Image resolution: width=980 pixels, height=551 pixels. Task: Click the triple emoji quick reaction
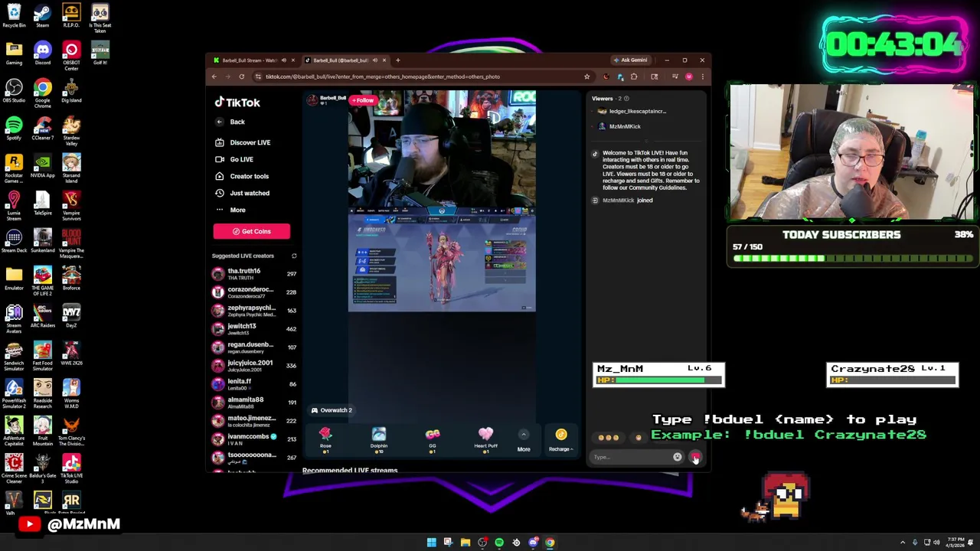click(x=609, y=438)
